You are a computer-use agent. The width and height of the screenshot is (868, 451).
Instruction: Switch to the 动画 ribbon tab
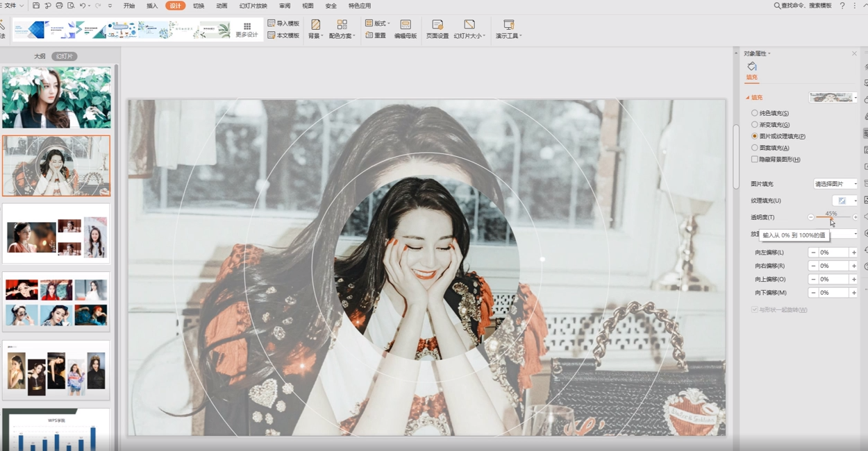tap(222, 6)
